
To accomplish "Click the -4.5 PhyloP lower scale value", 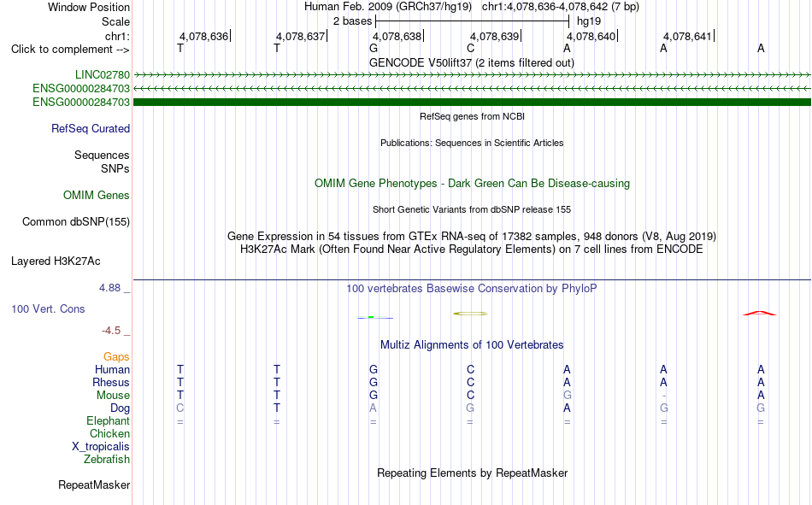I will coord(111,331).
